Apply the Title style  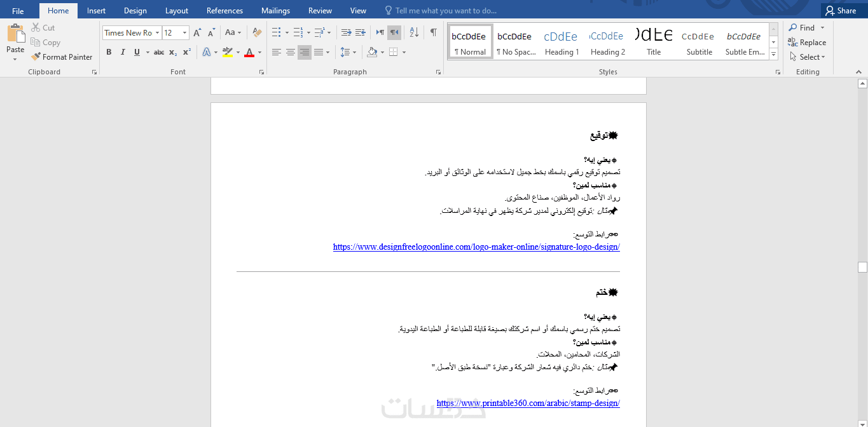(x=654, y=42)
